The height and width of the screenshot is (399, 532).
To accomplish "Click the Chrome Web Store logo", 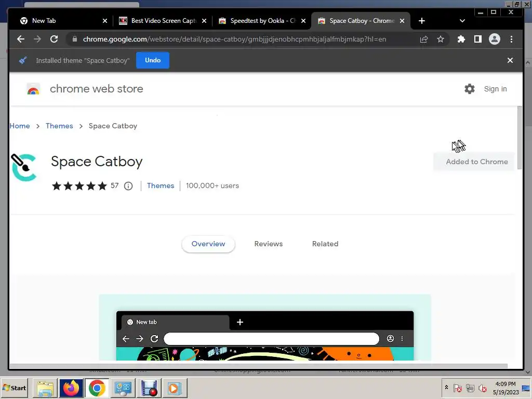I will pos(33,89).
